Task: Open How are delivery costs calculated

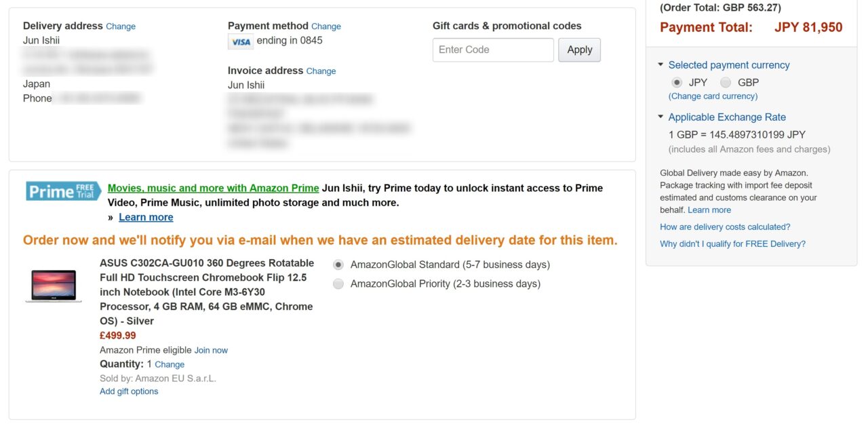Action: (725, 227)
